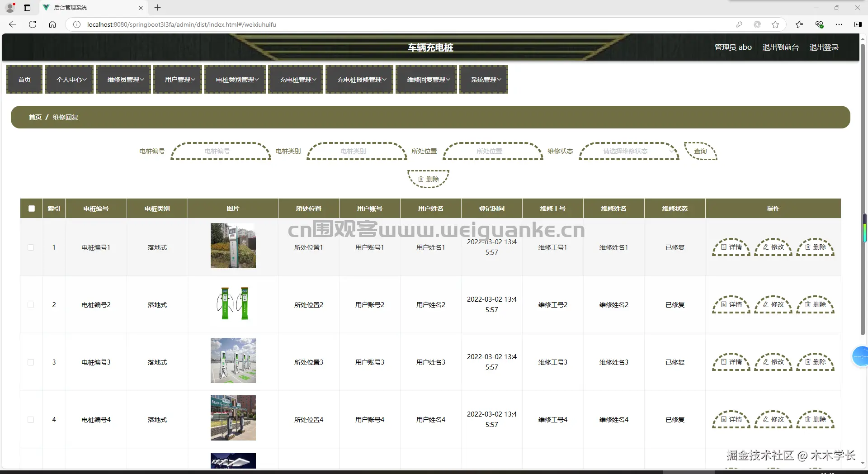Open browser extensions shield icon
The width and height of the screenshot is (868, 474).
click(819, 24)
